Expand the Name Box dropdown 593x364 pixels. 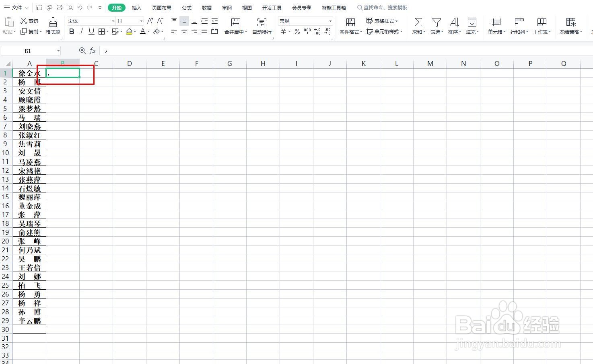[58, 51]
